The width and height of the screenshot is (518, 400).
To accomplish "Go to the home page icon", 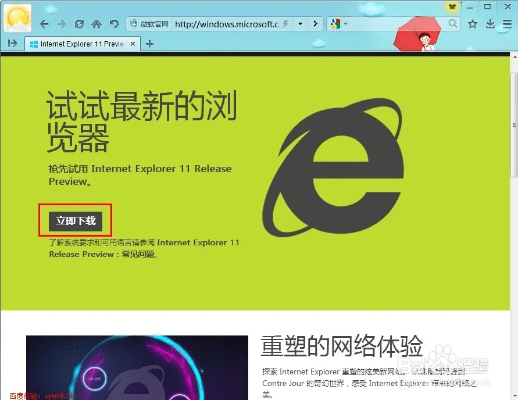I will [96, 24].
